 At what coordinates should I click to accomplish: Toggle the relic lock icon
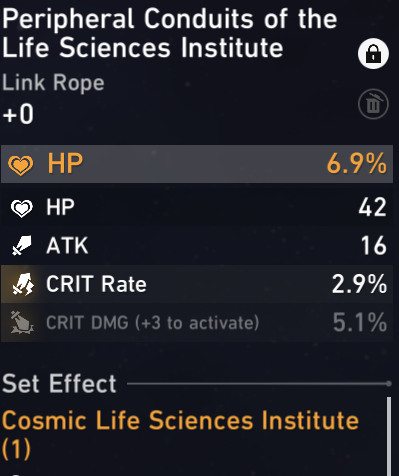click(x=373, y=53)
